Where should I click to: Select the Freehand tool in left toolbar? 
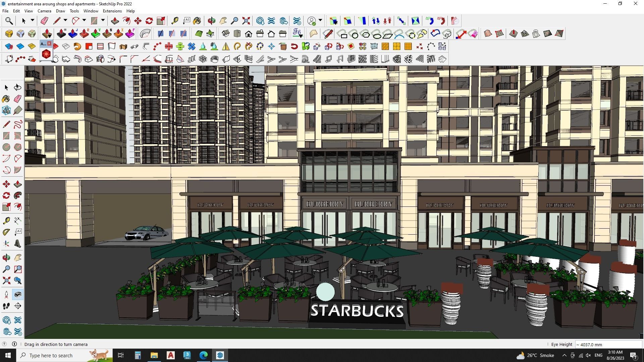18,124
